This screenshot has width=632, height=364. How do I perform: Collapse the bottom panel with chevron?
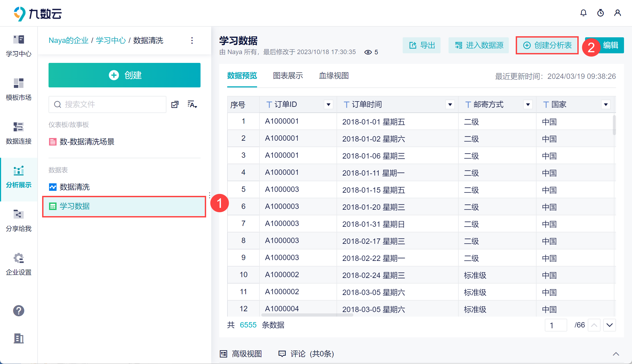coord(616,354)
